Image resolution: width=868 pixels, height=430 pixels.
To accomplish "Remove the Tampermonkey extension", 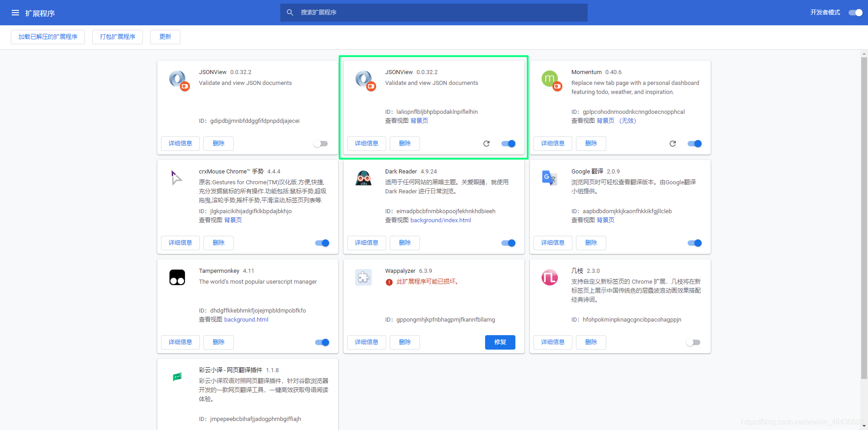I will pos(218,342).
